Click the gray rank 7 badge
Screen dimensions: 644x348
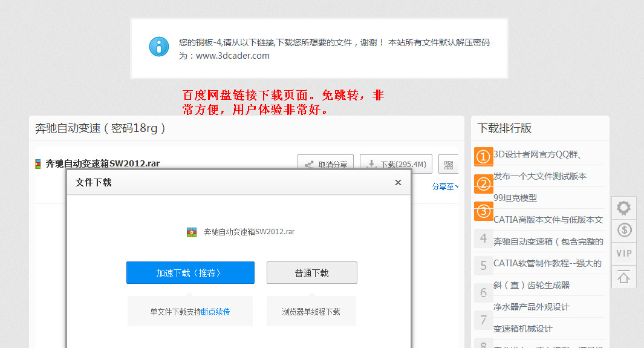tap(483, 320)
